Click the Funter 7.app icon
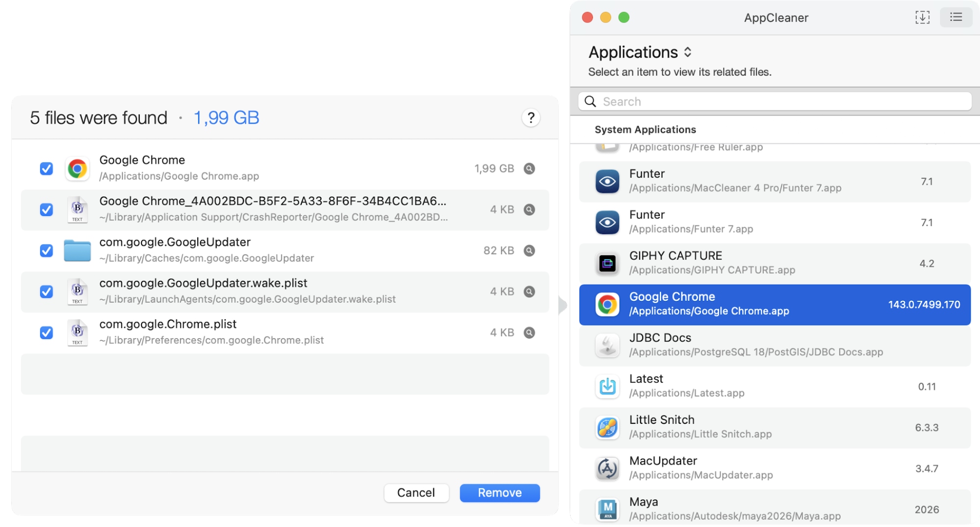Image resolution: width=980 pixels, height=527 pixels. point(607,223)
